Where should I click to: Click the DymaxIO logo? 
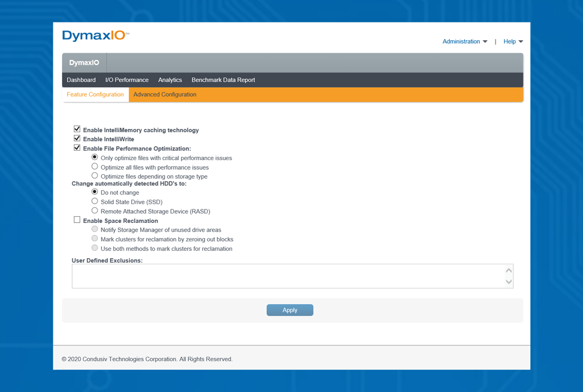(95, 36)
